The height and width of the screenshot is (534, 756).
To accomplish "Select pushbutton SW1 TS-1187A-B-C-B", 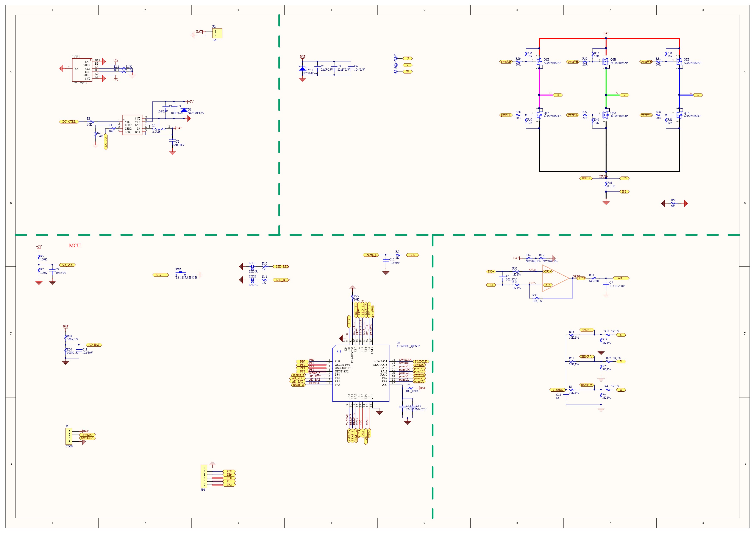I will pos(180,274).
